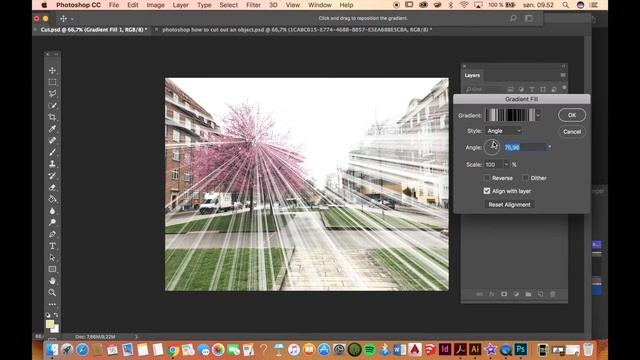
Task: Click the gradient preview bar
Action: [510, 115]
